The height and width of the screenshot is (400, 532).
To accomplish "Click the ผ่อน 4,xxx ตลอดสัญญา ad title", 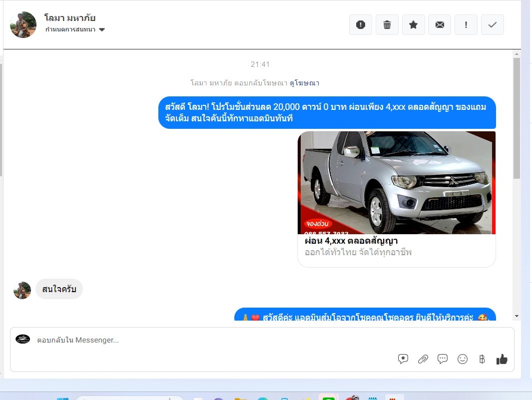I will (x=351, y=241).
